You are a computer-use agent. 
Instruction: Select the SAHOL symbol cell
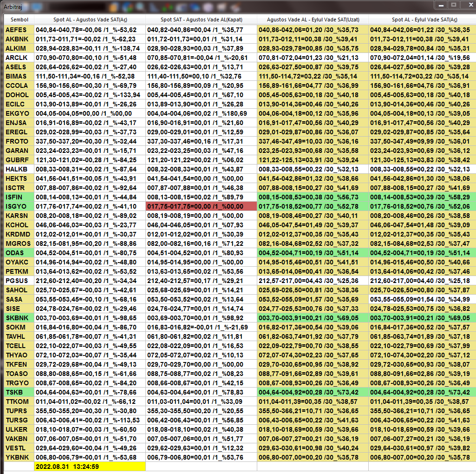[x=19, y=290]
